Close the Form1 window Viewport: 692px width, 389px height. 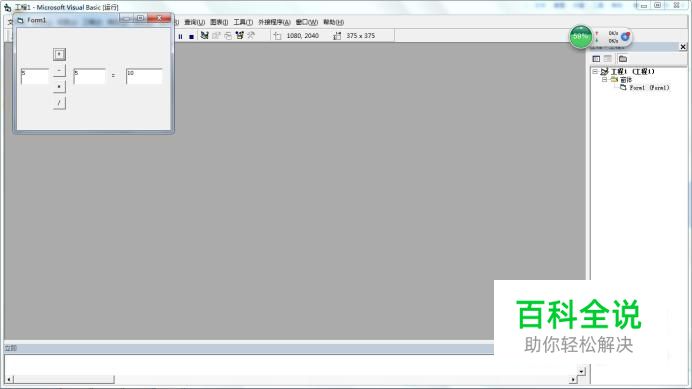pos(159,18)
